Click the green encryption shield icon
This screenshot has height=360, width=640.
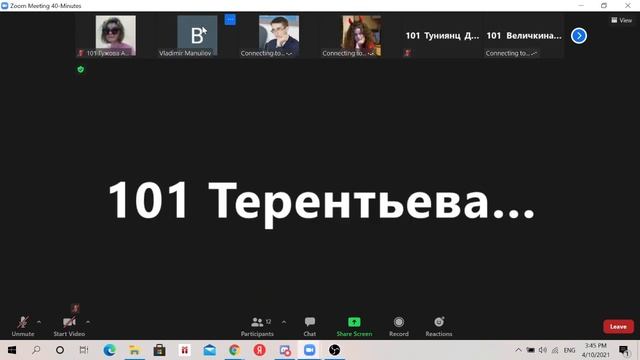click(81, 69)
